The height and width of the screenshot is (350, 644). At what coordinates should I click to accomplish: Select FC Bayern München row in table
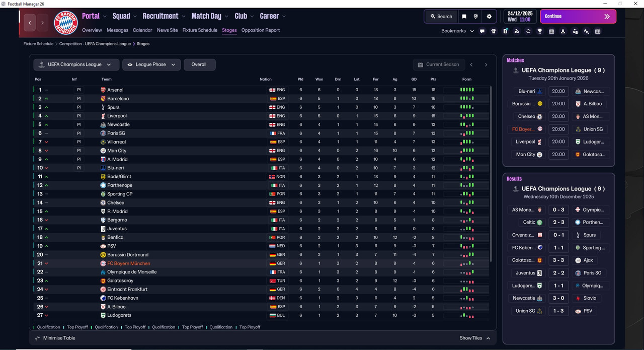(x=261, y=263)
